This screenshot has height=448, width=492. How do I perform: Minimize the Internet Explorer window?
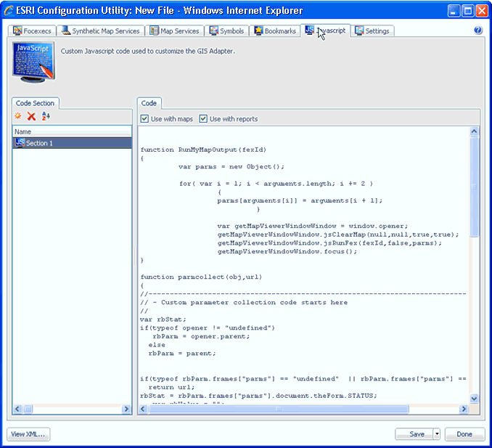coord(454,12)
